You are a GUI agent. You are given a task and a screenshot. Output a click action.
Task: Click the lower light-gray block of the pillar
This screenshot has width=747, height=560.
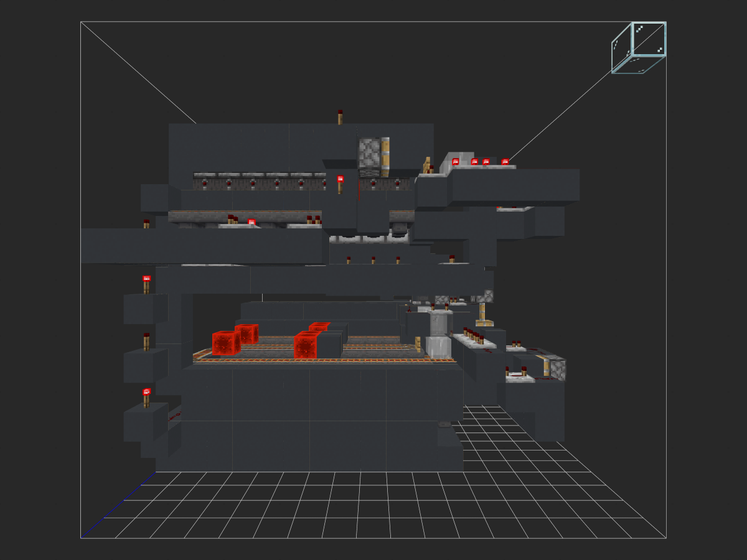(x=439, y=347)
